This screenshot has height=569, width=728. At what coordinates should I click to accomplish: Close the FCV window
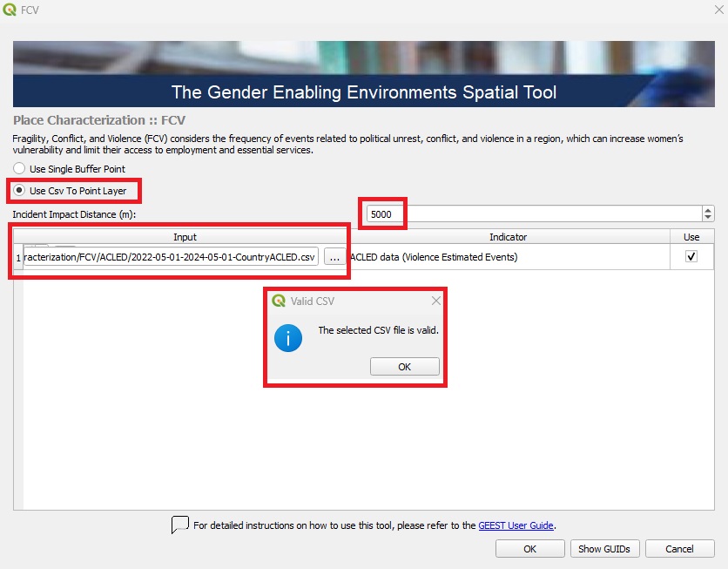718,10
